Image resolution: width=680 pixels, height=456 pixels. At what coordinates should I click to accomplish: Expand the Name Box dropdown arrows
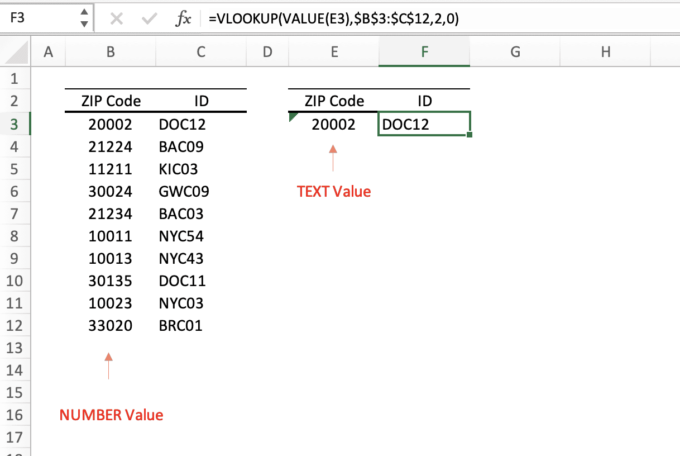[x=79, y=17]
